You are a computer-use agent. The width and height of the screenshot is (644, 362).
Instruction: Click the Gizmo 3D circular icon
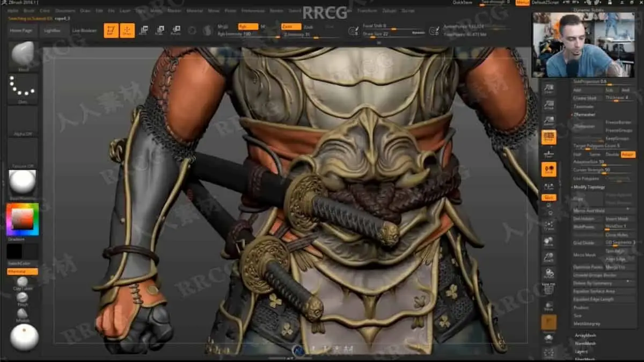(192, 31)
